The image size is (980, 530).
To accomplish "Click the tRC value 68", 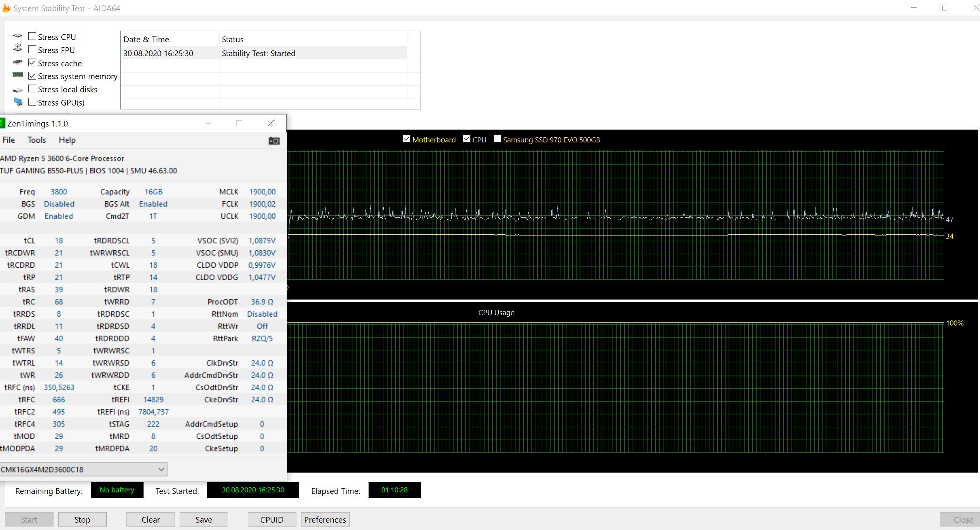I will point(59,301).
